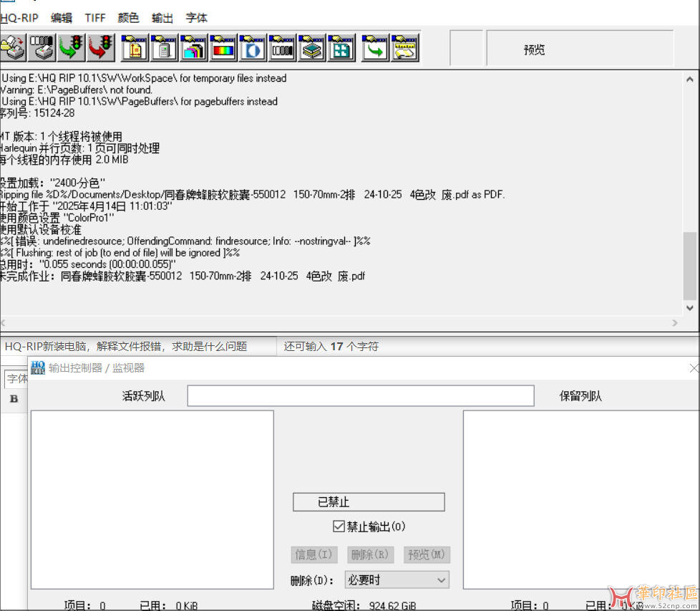Viewport: 700px width, 611px height.
Task: Open the 字体 menu
Action: coord(196,18)
